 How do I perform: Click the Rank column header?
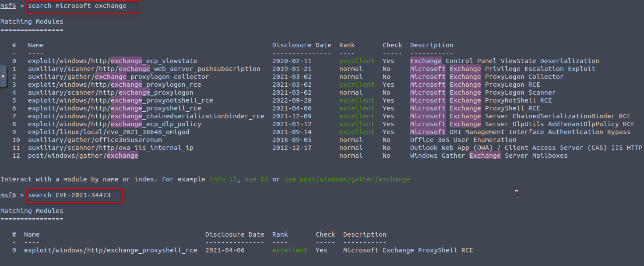[x=347, y=45]
